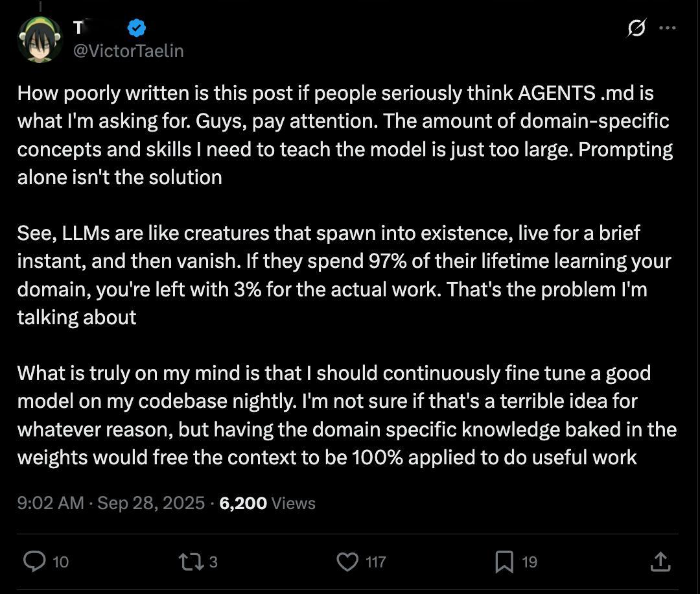Open the share upload icon

(x=660, y=562)
